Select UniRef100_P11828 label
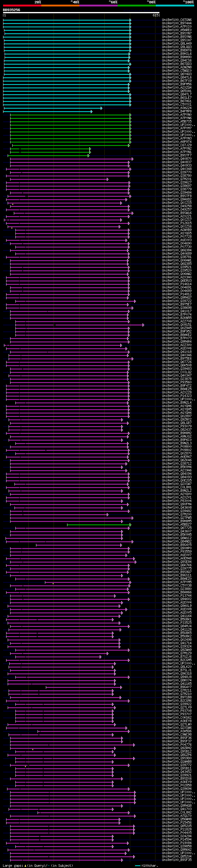197x868 pixels. click(x=177, y=829)
